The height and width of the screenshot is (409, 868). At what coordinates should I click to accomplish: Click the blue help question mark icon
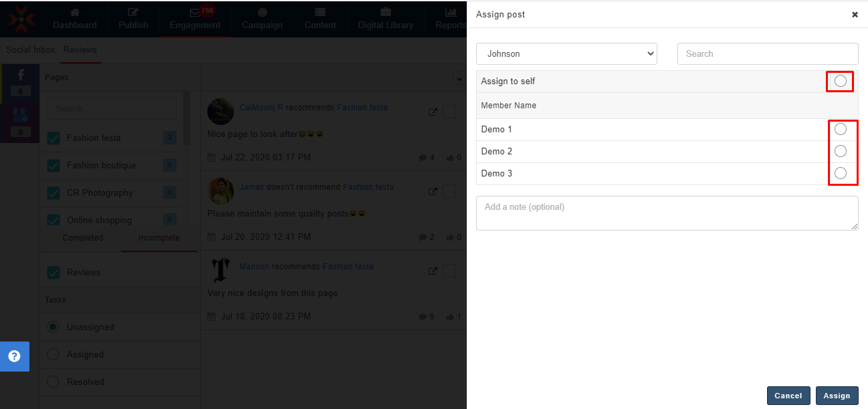[14, 356]
